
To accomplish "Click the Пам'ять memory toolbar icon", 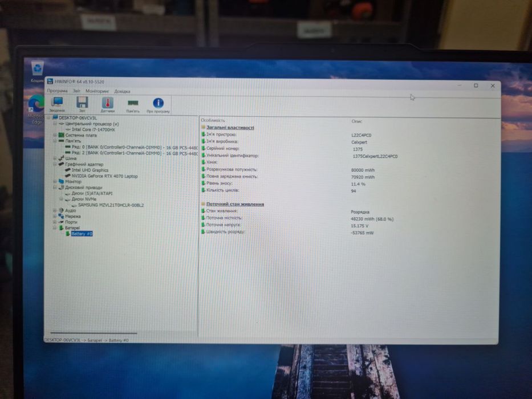I will [133, 104].
